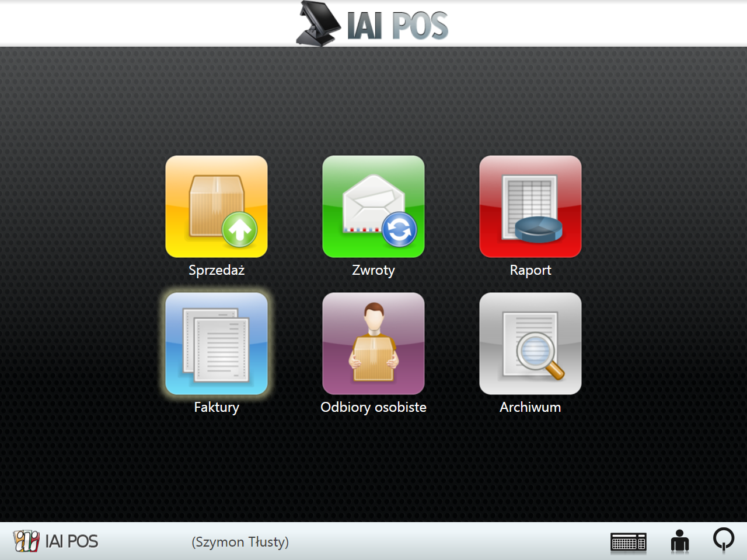Viewport: 747px width, 560px height.
Task: Select the "Raport" text label
Action: [x=530, y=270]
